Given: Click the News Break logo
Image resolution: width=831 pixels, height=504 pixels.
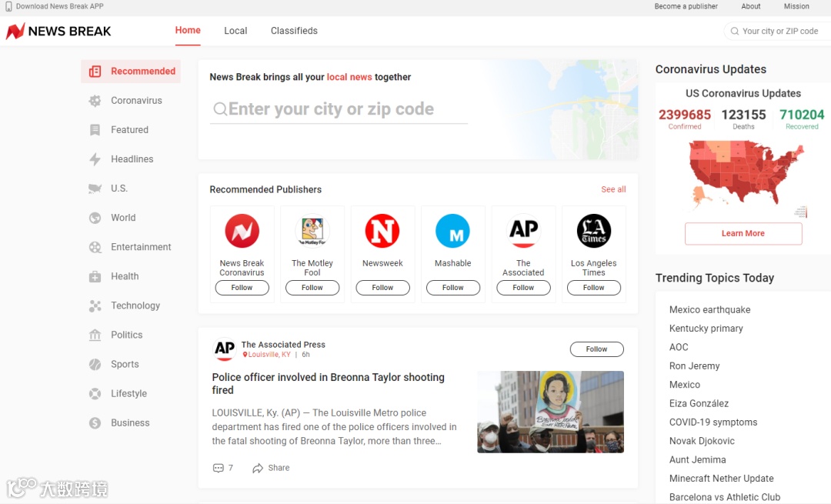Looking at the screenshot, I should 58,32.
